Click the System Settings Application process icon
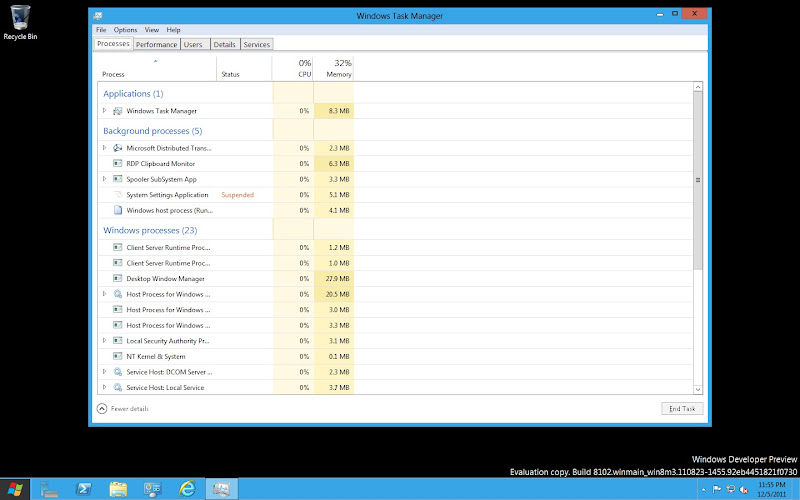Image resolution: width=800 pixels, height=500 pixels. 118,194
